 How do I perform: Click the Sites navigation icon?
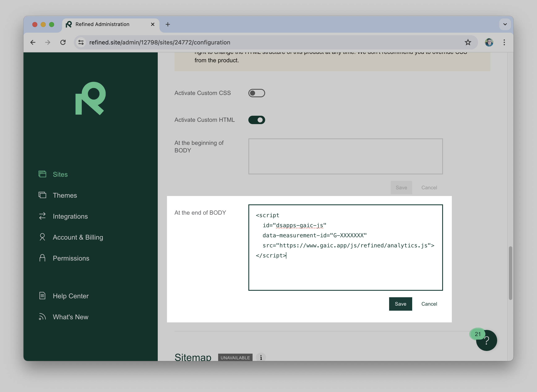pos(42,174)
